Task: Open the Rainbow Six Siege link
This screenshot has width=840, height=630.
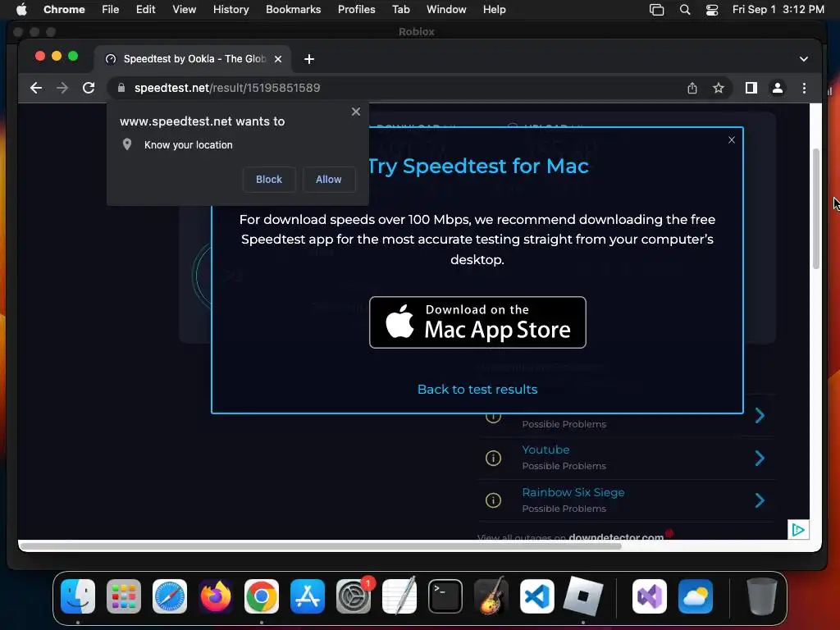Action: point(573,492)
